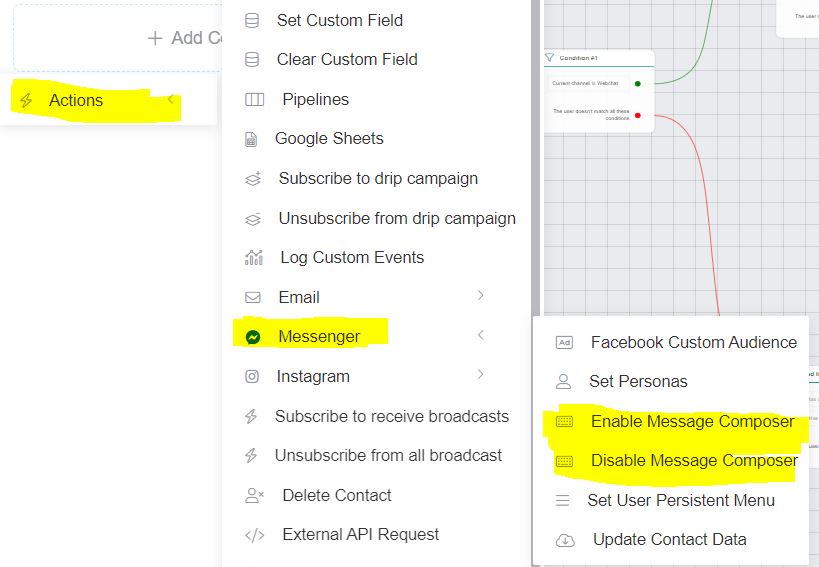Collapse the Actions menu chevron
Image resolution: width=819 pixels, height=567 pixels.
(171, 99)
